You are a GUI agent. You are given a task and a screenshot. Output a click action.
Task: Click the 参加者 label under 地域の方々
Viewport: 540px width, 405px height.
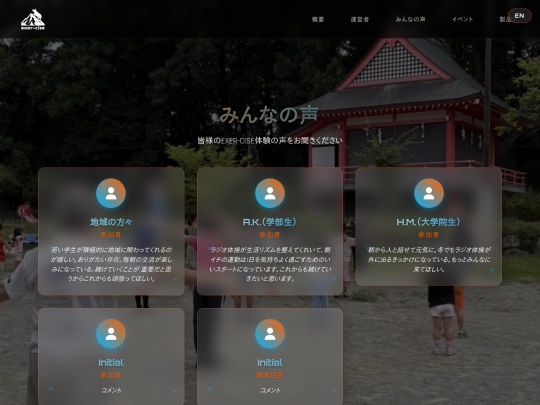[x=111, y=235]
